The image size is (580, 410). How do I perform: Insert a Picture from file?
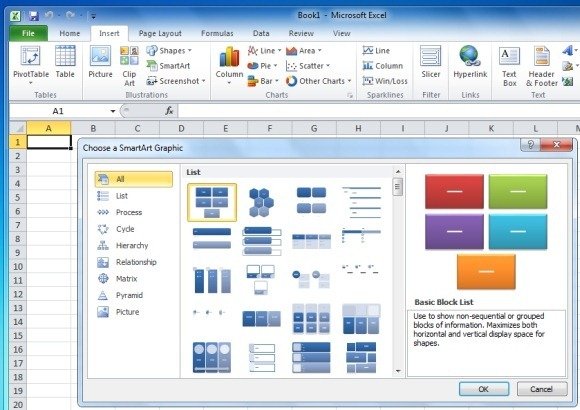click(x=100, y=61)
